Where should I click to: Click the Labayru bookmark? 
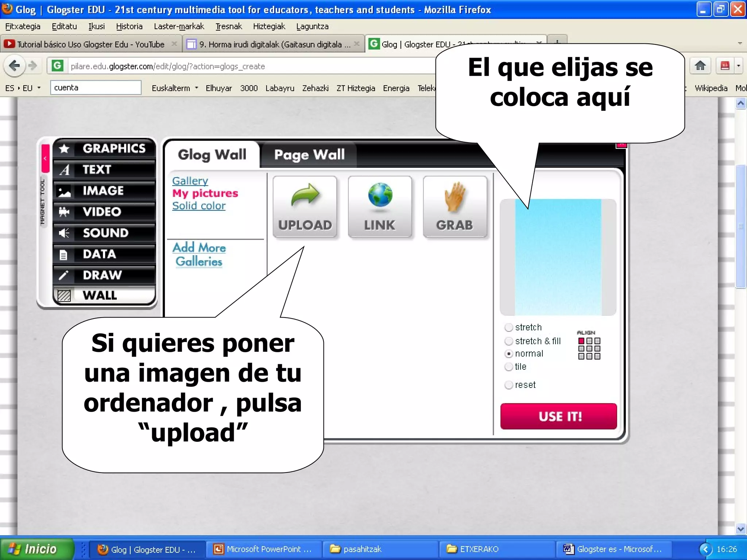click(280, 88)
